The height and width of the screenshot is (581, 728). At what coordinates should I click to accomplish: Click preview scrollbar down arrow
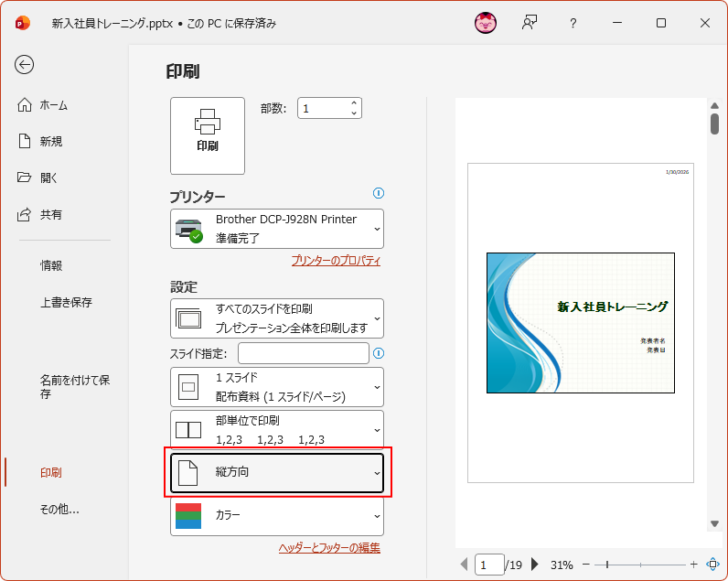(715, 524)
